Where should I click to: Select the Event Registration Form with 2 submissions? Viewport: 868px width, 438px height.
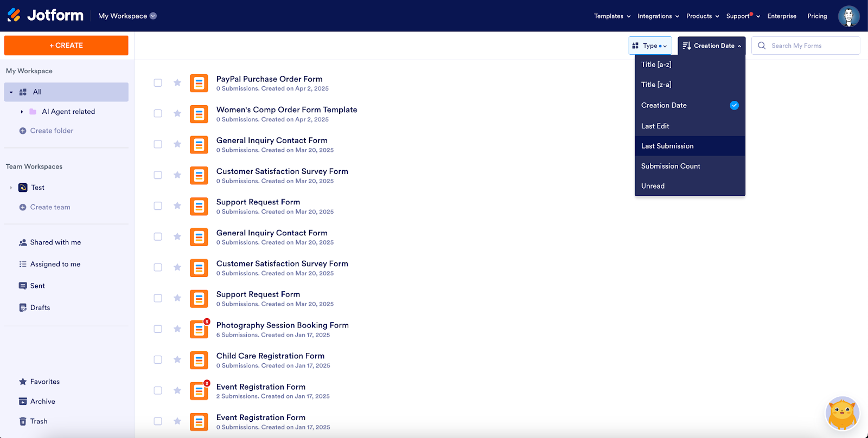click(158, 391)
